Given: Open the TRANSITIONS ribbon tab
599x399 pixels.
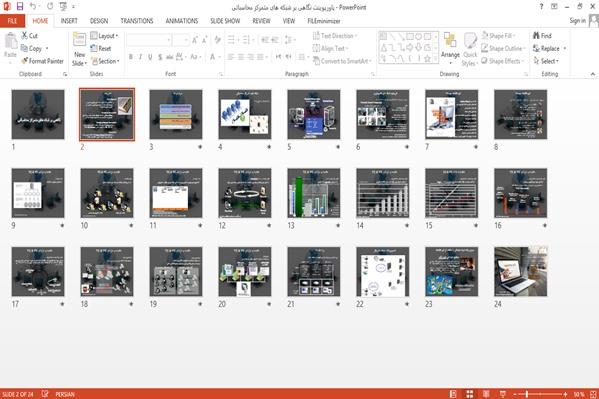Looking at the screenshot, I should pos(137,21).
